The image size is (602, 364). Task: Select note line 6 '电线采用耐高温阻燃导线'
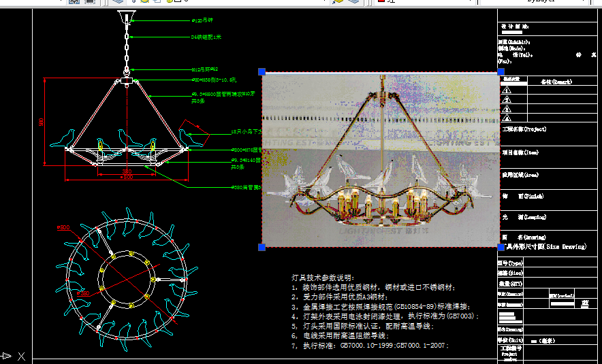point(340,336)
